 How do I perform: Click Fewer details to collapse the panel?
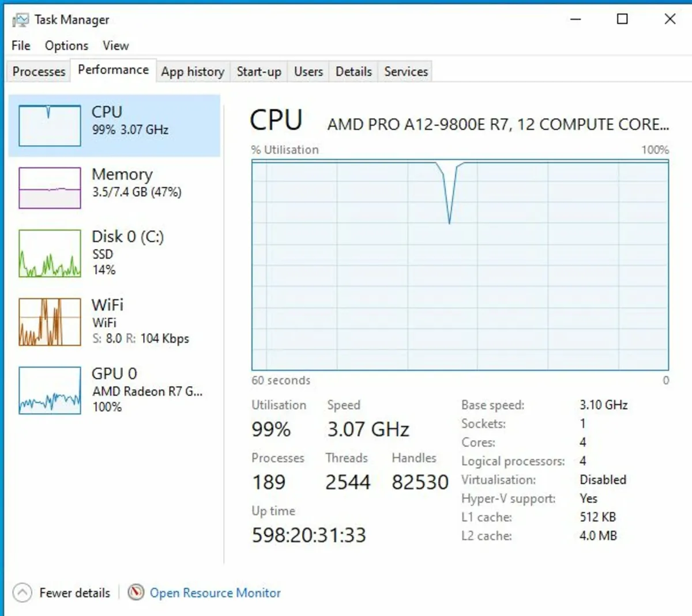coord(74,592)
